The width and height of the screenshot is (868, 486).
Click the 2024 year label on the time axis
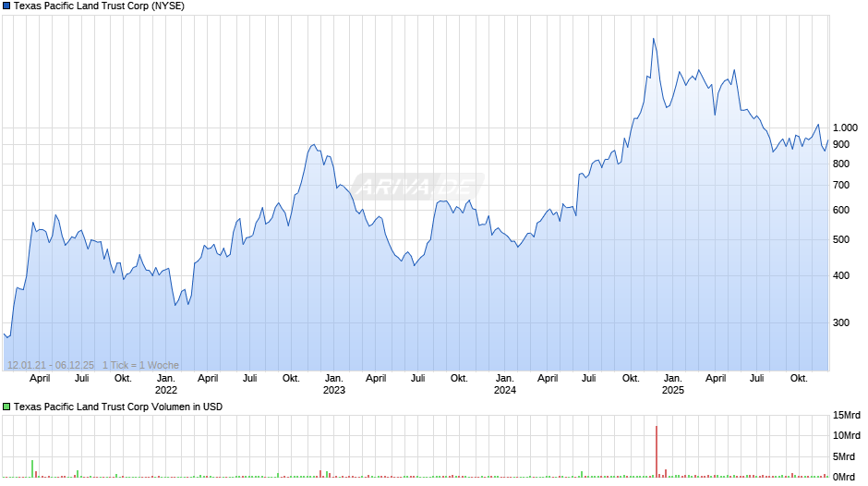click(505, 390)
